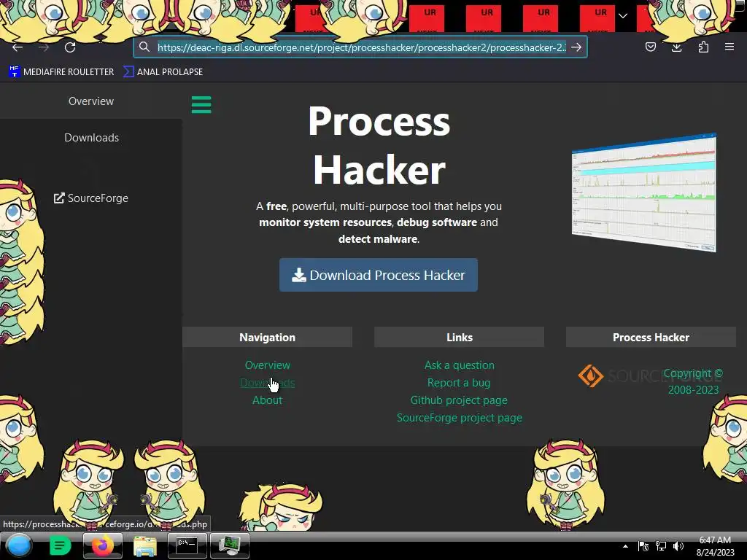Click the Action Center flag tray icon
This screenshot has height=560, width=747.
(x=643, y=546)
